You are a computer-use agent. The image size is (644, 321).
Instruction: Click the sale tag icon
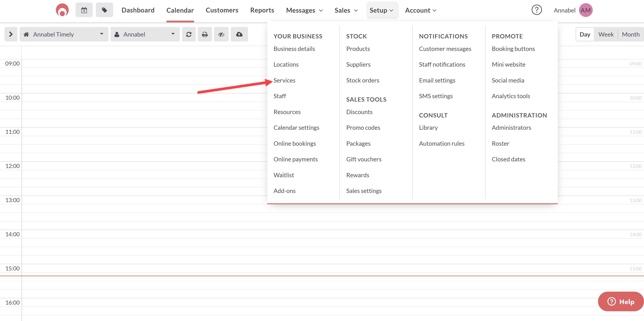pos(104,10)
